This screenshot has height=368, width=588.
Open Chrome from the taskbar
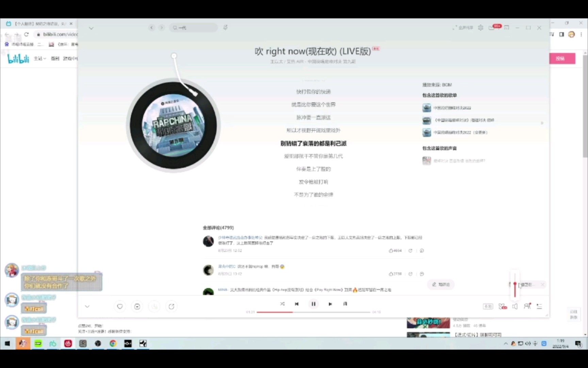(113, 343)
